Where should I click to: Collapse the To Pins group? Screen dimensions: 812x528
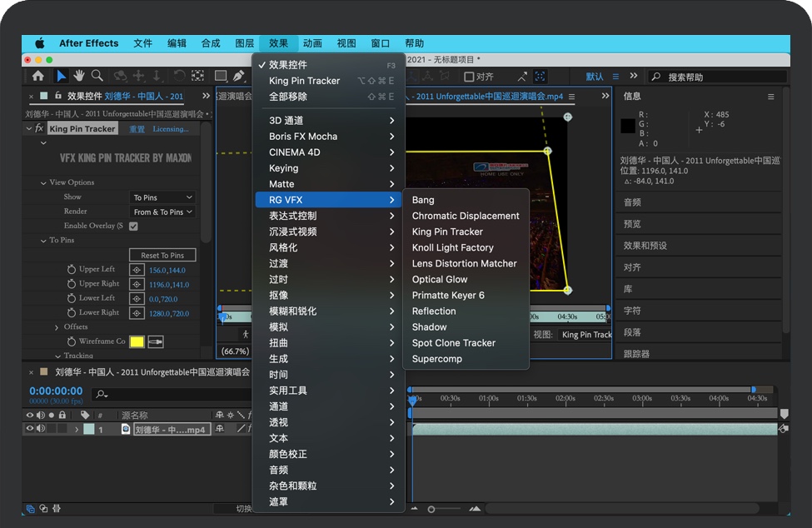tap(43, 241)
